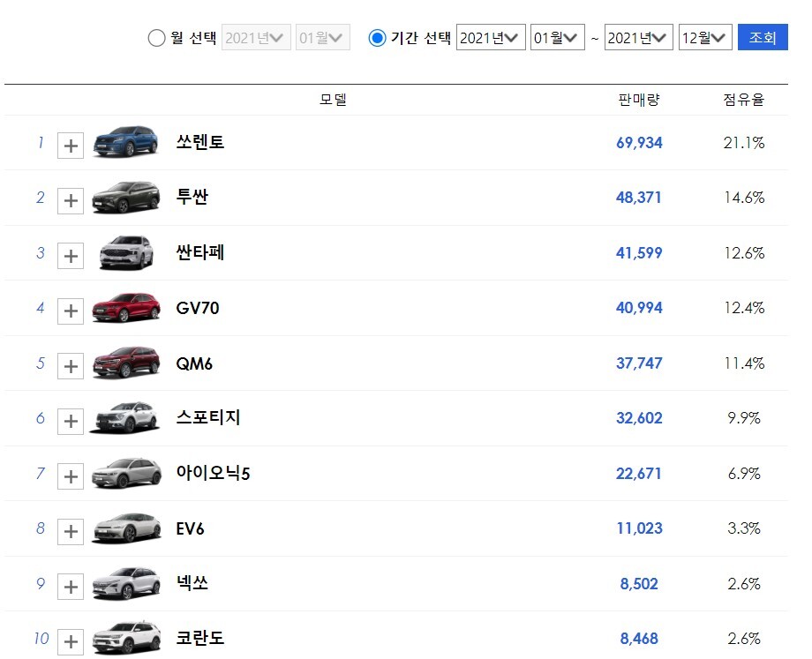The height and width of the screenshot is (659, 812).
Task: Click the 12.6% share value
Action: 744,253
